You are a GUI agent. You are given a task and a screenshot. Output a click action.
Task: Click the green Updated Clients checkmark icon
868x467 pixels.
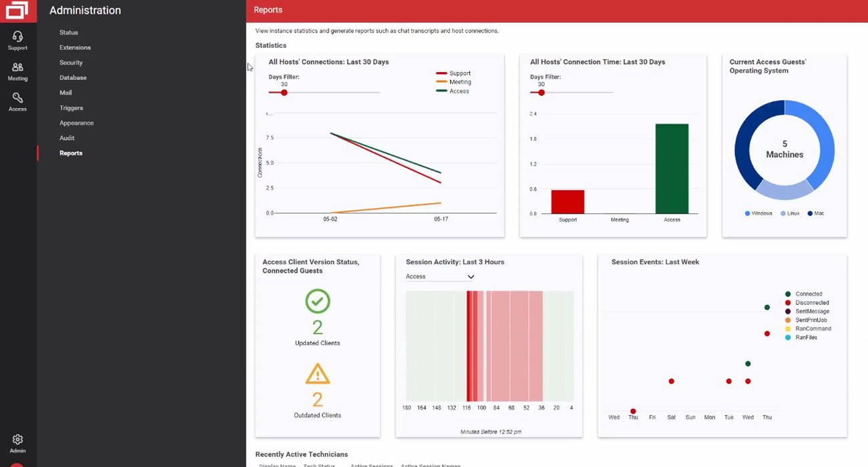click(x=317, y=301)
